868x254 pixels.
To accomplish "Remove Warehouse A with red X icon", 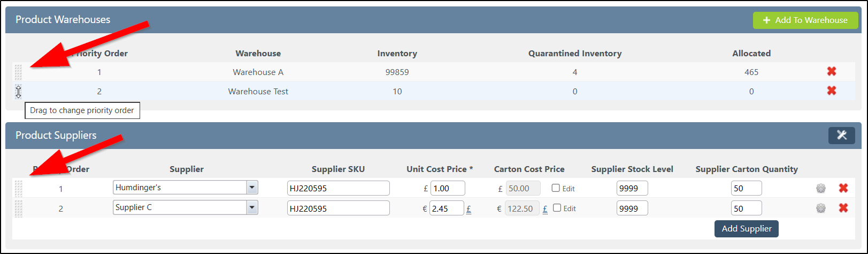I will (832, 71).
